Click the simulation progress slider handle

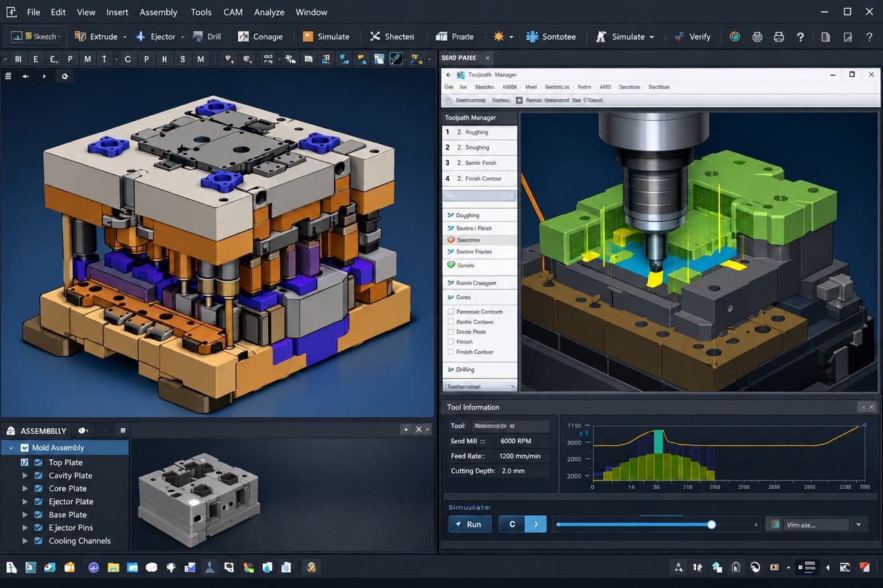pyautogui.click(x=711, y=525)
